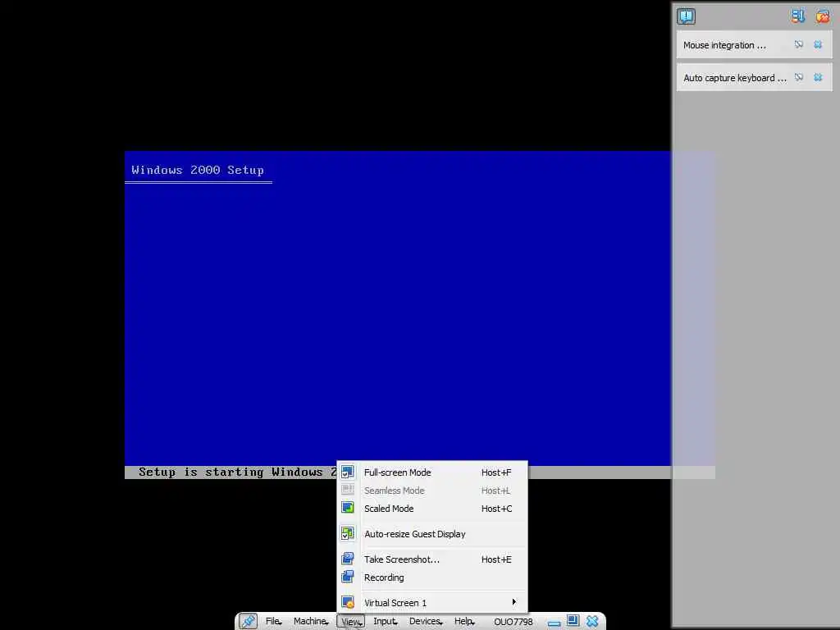Click the remove all notifications icon
840x630 pixels.
pyautogui.click(x=822, y=16)
